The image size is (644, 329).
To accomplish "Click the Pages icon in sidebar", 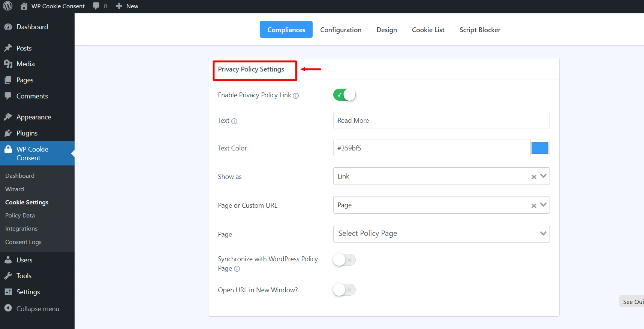I will coord(8,80).
